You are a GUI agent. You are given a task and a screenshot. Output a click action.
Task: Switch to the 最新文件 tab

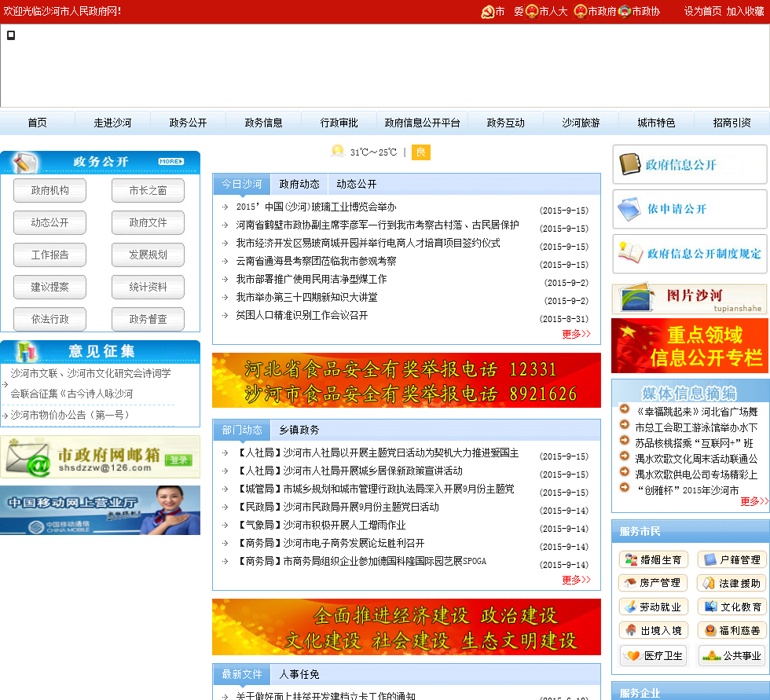242,675
